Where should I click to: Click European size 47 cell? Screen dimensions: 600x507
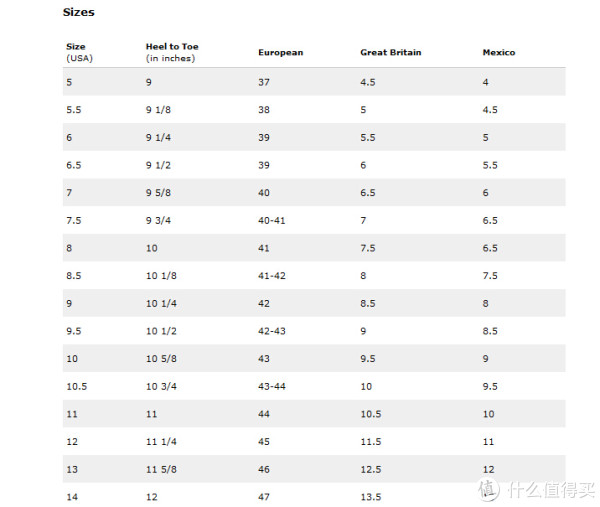point(264,497)
